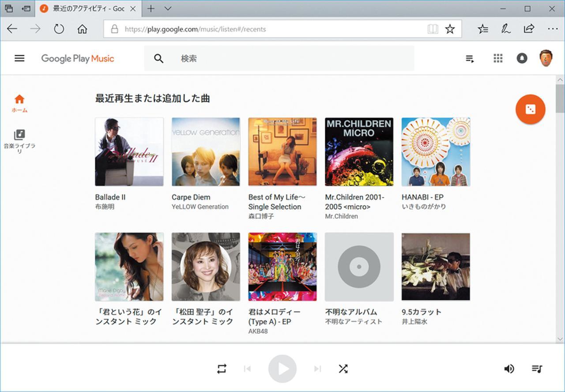Viewport: 565px width, 392px height.
Task: Click the address bar URL
Action: (195, 29)
